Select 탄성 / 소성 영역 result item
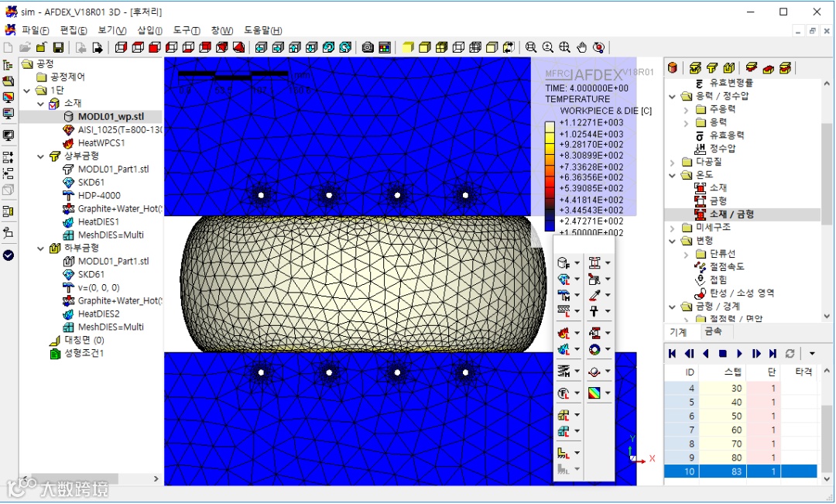Screen dimensions: 836x504 (742, 293)
